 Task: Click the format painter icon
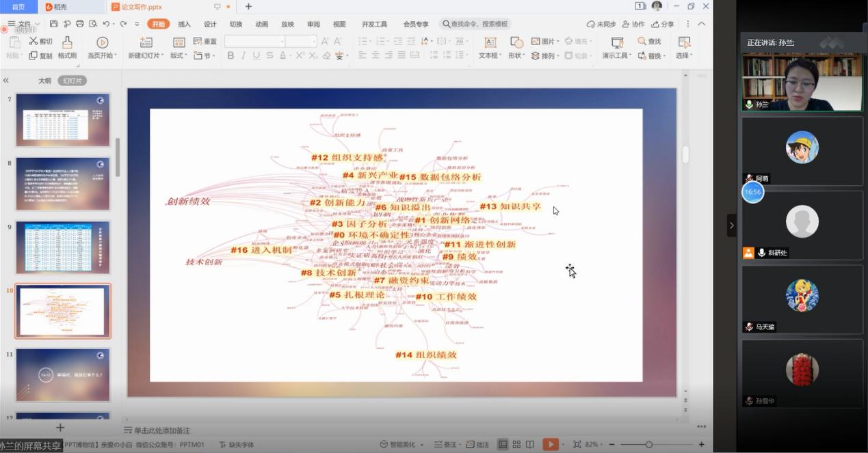coord(66,42)
